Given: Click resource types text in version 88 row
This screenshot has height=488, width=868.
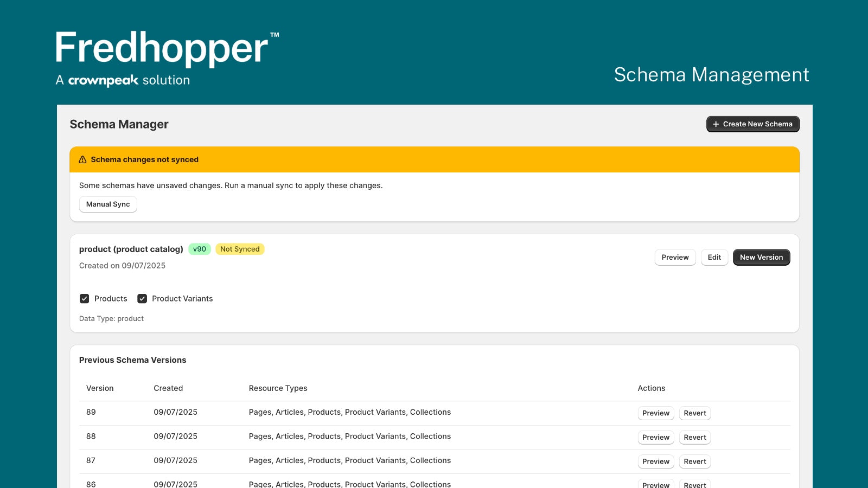Looking at the screenshot, I should 350,436.
